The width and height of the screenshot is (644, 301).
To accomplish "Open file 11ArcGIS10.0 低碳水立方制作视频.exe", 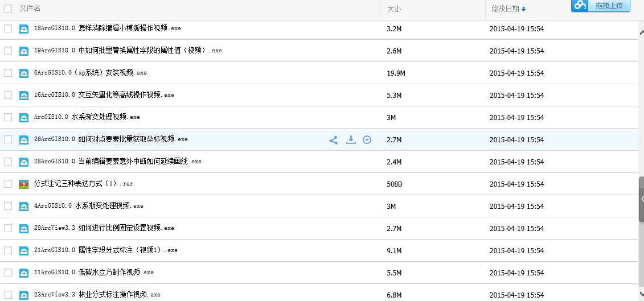I will point(94,272).
